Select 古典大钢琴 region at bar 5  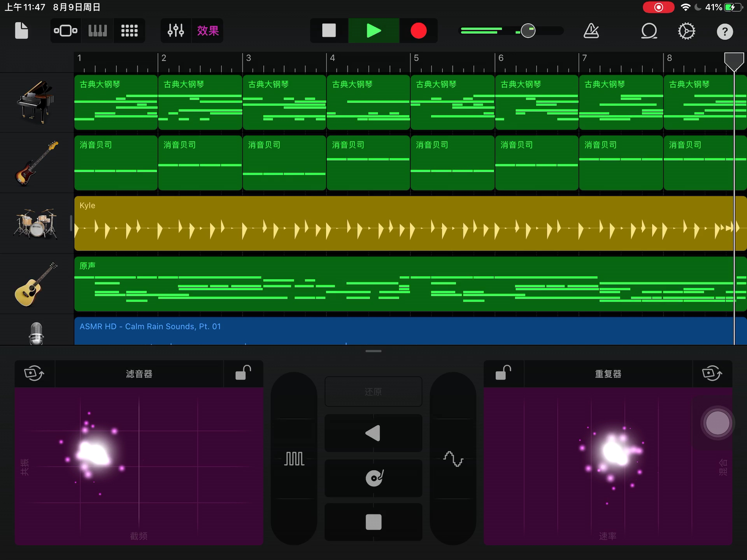(x=452, y=102)
